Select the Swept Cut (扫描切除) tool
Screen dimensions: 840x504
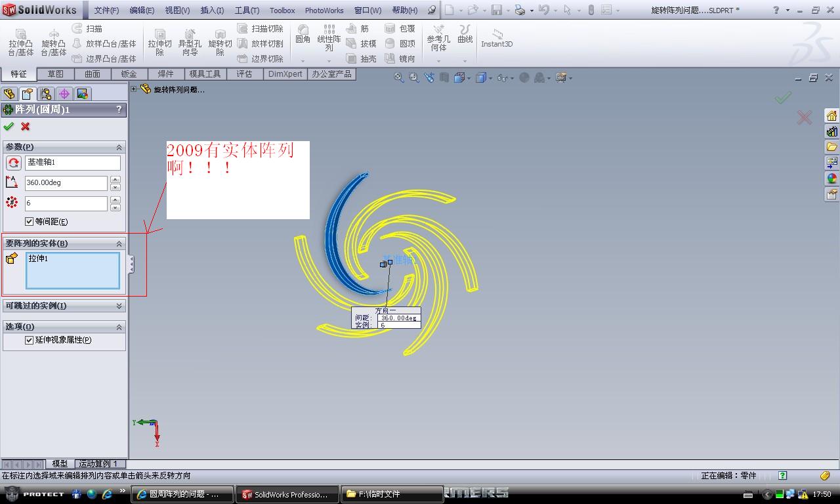260,29
